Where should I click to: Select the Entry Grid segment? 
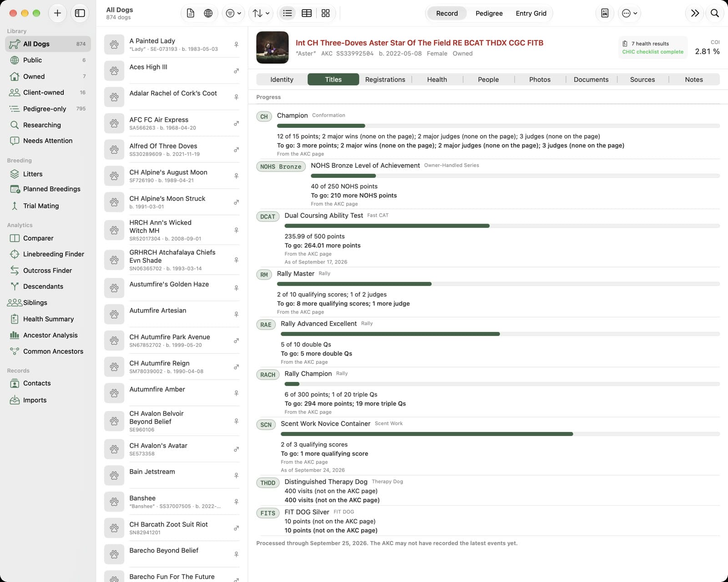[531, 13]
